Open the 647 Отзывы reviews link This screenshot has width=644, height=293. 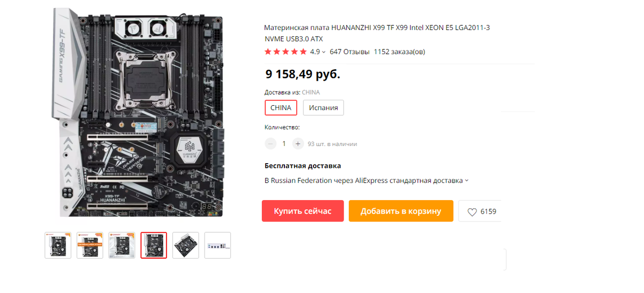pos(349,52)
